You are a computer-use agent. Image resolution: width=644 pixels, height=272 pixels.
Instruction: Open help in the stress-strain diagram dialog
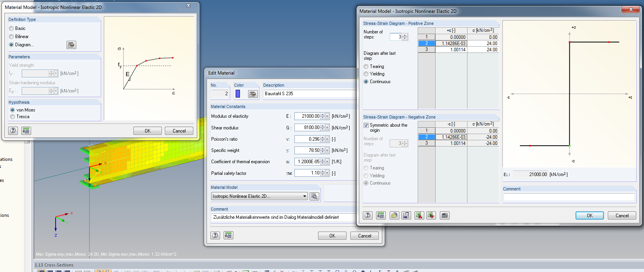367,215
